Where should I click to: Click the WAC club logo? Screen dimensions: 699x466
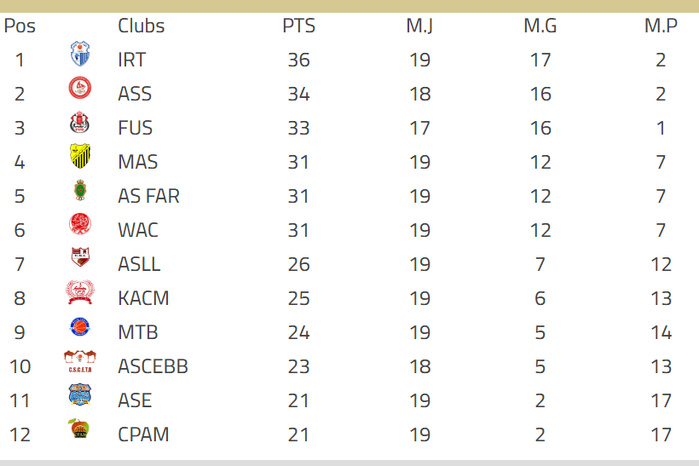coord(80,225)
